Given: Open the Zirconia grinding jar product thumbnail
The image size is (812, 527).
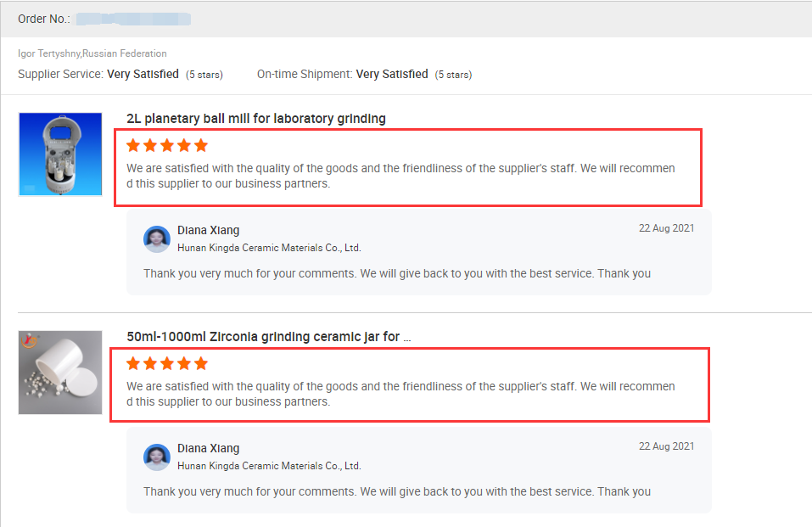Looking at the screenshot, I should (60, 372).
